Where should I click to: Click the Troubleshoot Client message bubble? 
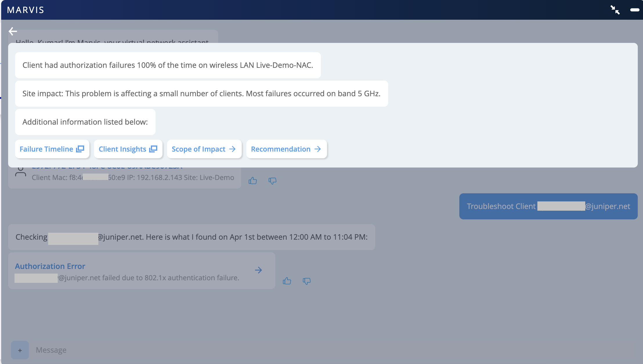(548, 206)
